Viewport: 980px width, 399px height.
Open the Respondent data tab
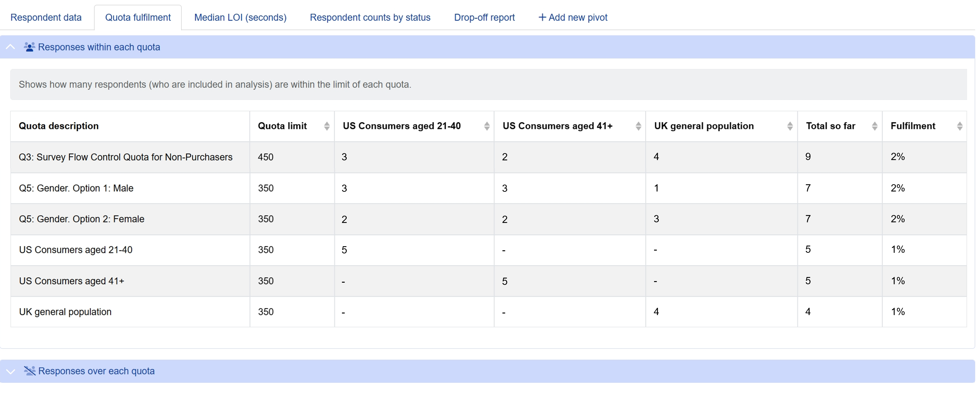pyautogui.click(x=46, y=18)
